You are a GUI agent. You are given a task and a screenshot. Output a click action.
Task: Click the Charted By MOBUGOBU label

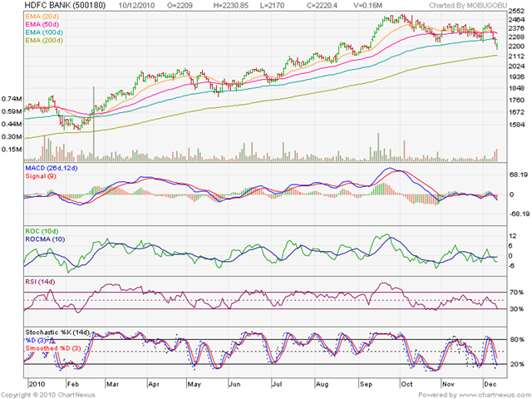[x=468, y=6]
